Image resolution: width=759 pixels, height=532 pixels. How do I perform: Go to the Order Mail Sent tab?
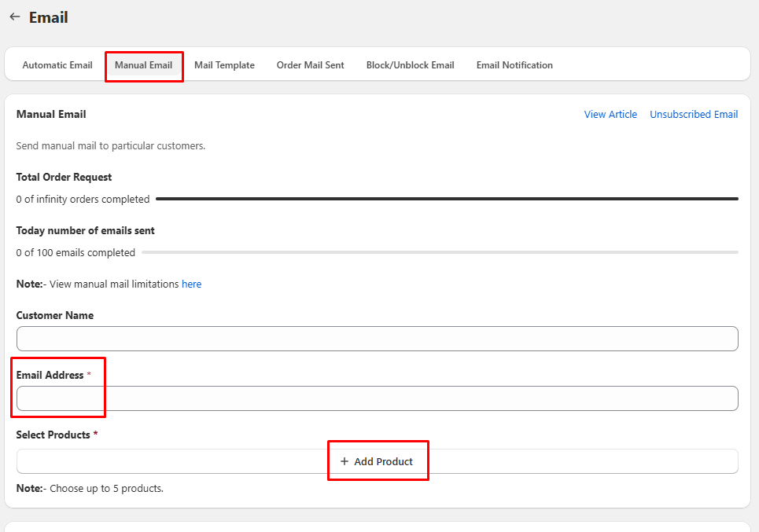(x=310, y=65)
